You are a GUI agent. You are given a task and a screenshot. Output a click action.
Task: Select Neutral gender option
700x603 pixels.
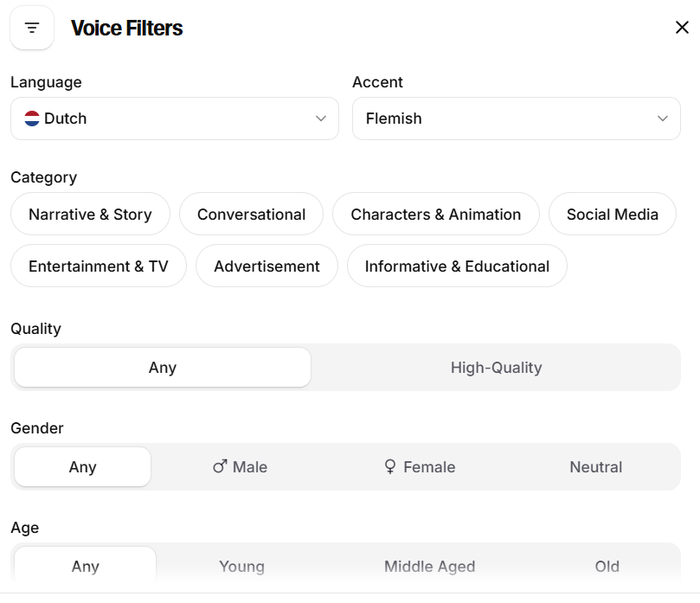click(595, 467)
